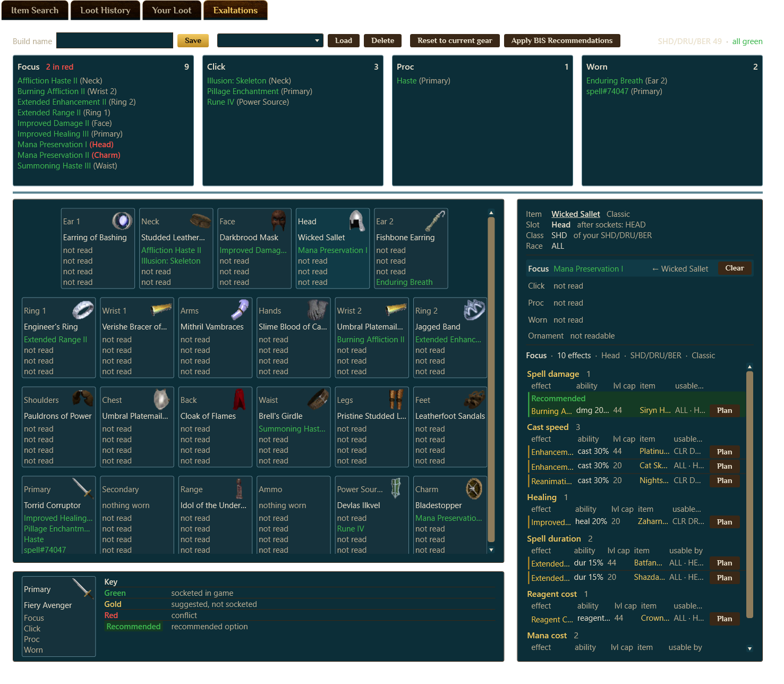
Task: Select Enduring Breath (Ear 2) worn effect
Action: (627, 81)
